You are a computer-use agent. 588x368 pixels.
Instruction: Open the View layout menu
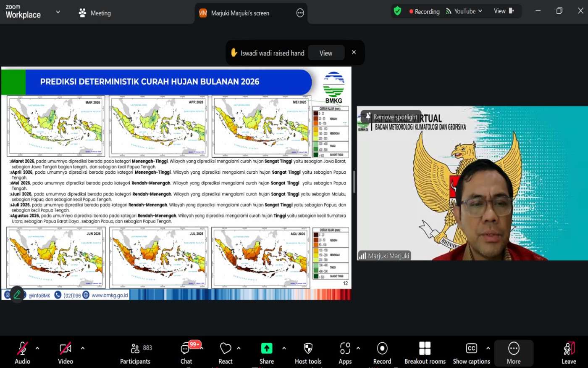pyautogui.click(x=504, y=11)
